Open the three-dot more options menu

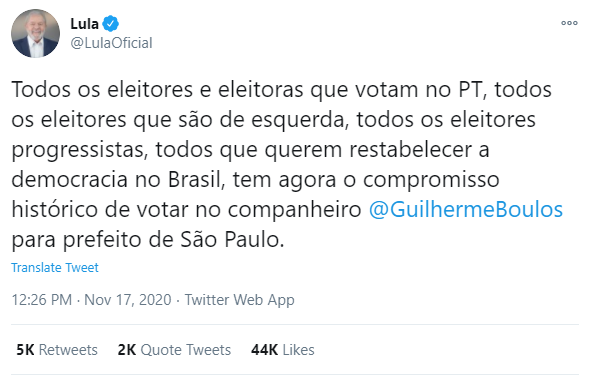tap(569, 23)
